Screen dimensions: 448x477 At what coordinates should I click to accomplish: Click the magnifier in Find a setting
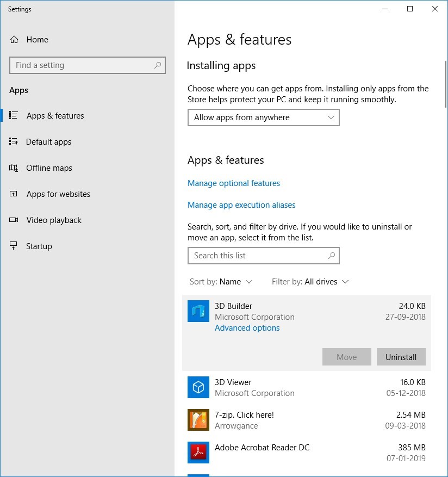click(x=158, y=65)
